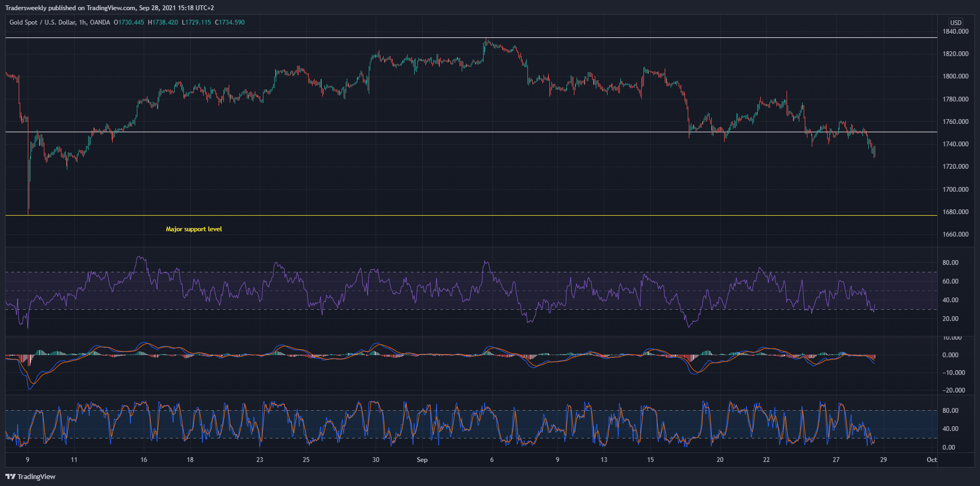This screenshot has width=980, height=486.
Task: Click the 1660.000 price scale label
Action: click(955, 234)
